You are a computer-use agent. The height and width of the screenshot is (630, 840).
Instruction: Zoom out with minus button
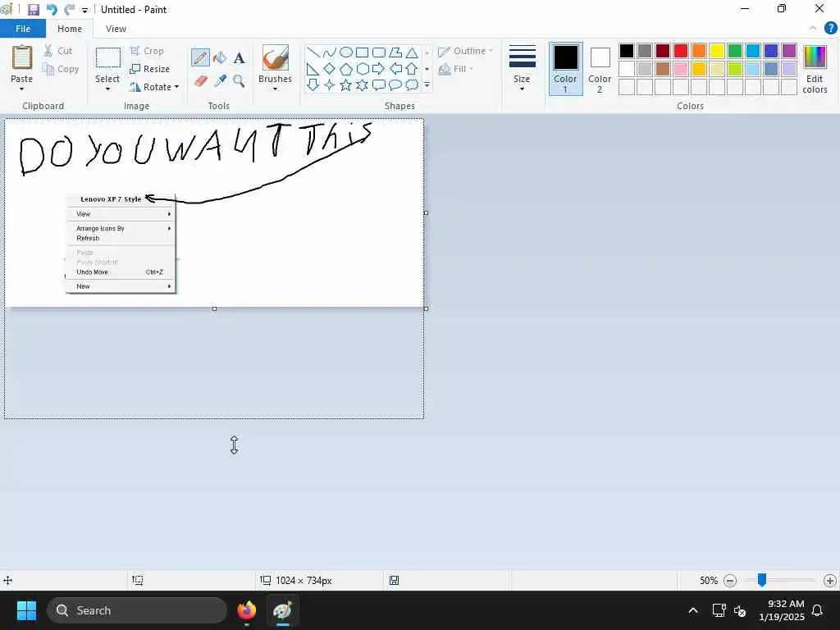(729, 580)
